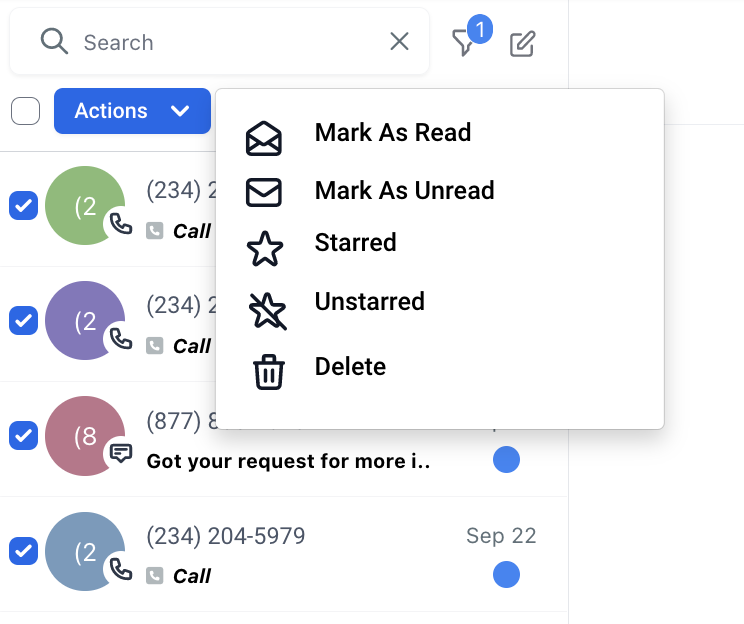This screenshot has width=744, height=624.
Task: Click the open envelope Mark As Read icon
Action: [264, 139]
